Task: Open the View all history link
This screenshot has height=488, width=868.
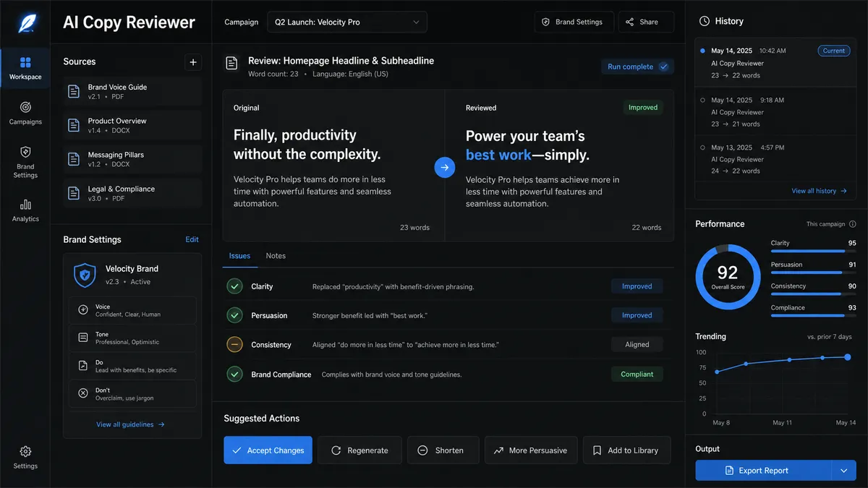Action: click(819, 191)
